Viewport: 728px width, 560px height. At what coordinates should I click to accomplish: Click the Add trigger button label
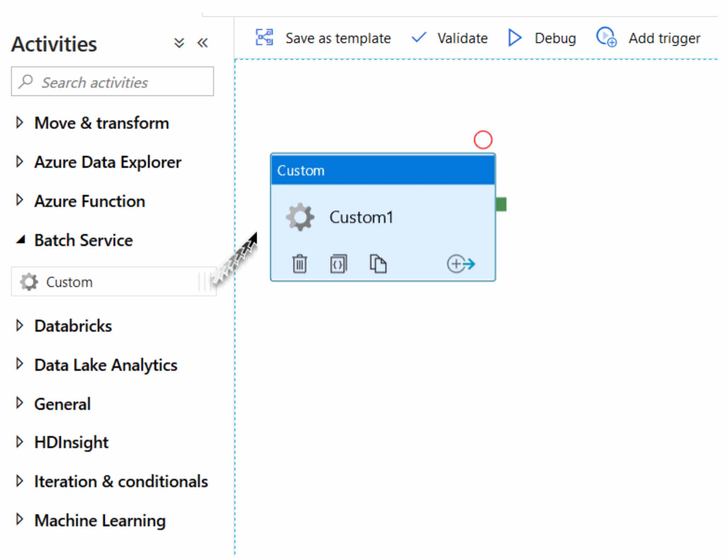click(664, 39)
